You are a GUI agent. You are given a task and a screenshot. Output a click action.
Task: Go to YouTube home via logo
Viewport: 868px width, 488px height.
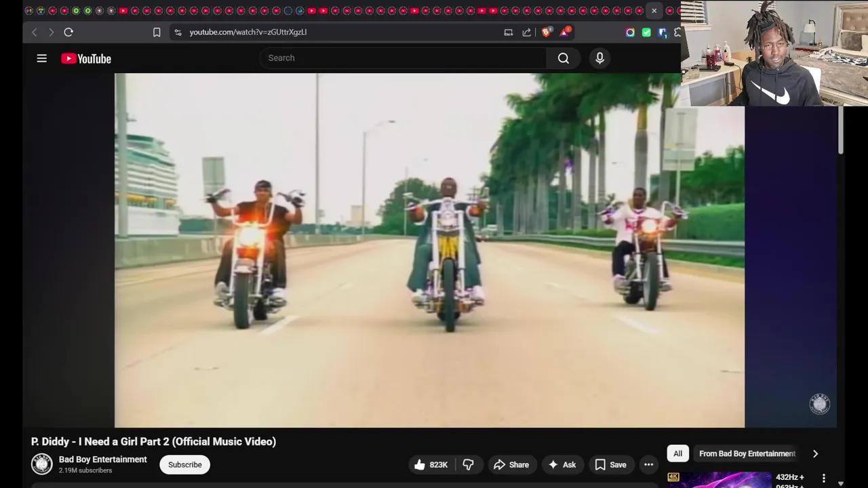pos(86,59)
